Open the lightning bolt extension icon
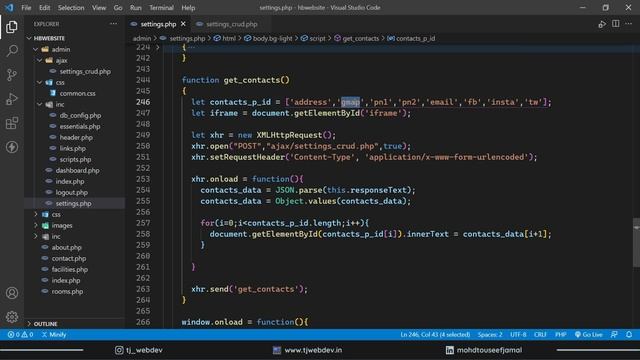 (x=12, y=147)
